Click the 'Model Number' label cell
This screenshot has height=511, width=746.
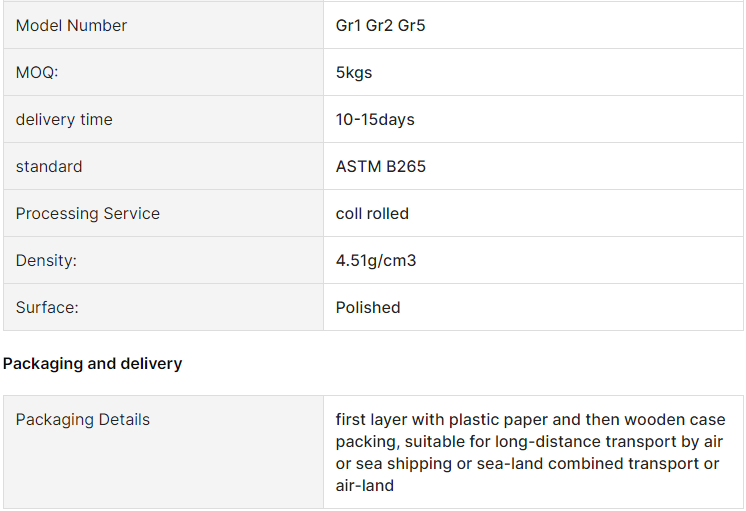71,26
